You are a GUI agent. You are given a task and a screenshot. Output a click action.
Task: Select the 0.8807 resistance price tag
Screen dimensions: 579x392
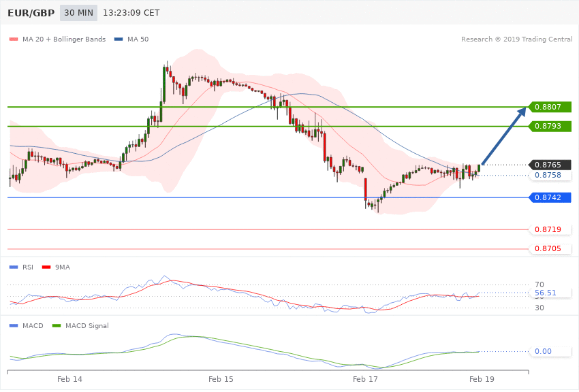click(x=550, y=107)
